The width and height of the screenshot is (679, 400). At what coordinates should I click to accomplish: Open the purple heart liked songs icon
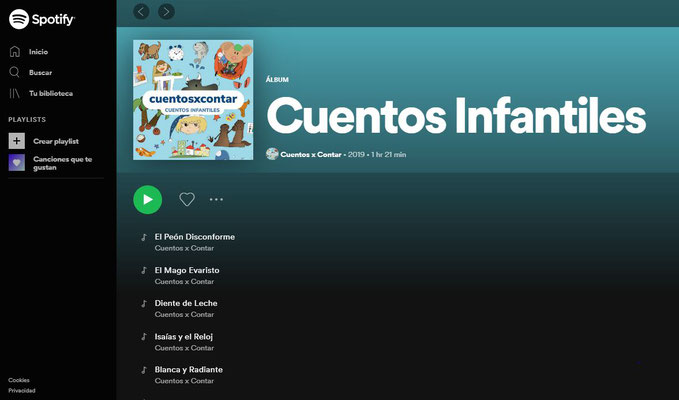click(x=16, y=163)
